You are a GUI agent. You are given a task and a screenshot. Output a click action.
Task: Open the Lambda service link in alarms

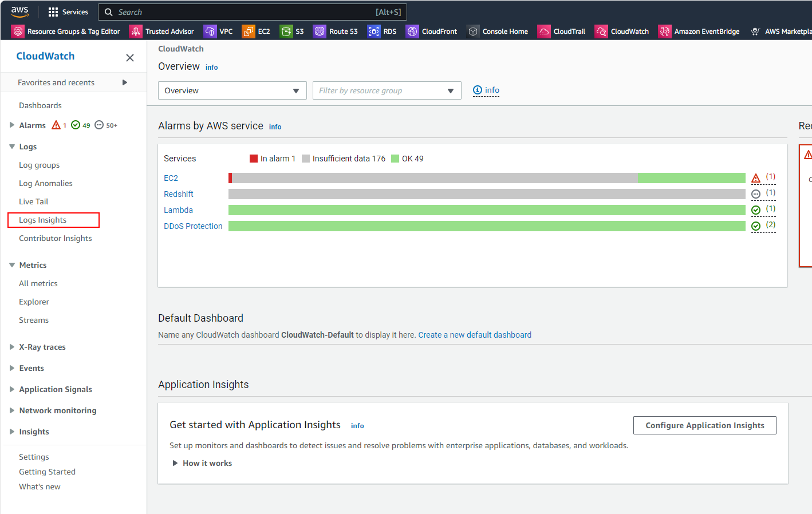178,210
